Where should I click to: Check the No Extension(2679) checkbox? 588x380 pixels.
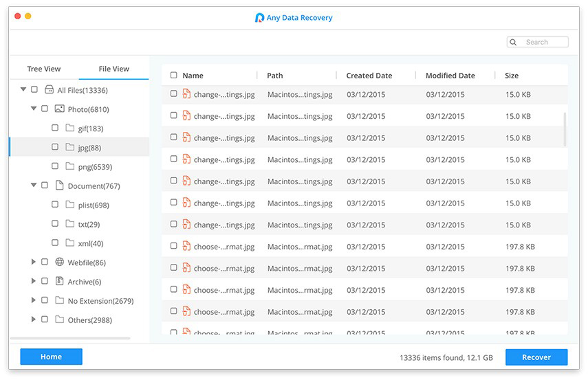pyautogui.click(x=45, y=300)
